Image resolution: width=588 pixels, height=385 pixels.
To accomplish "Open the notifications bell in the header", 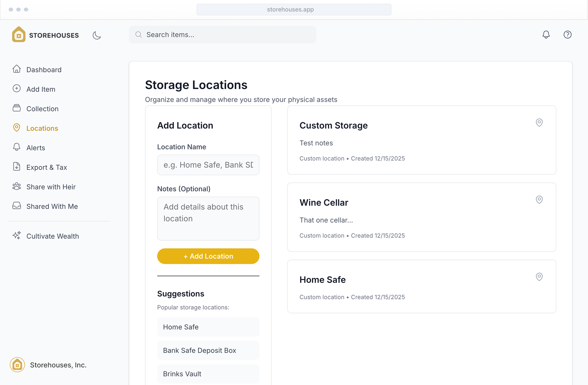I will click(546, 35).
